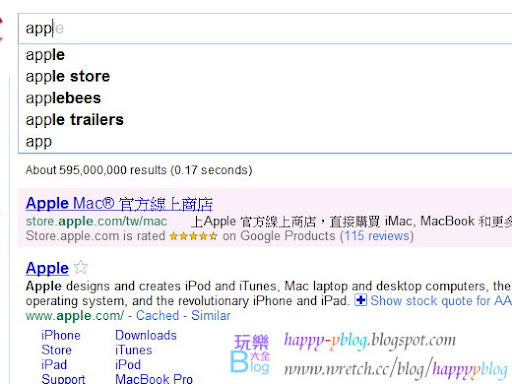Open the 'Support' sitelink

tap(63, 379)
